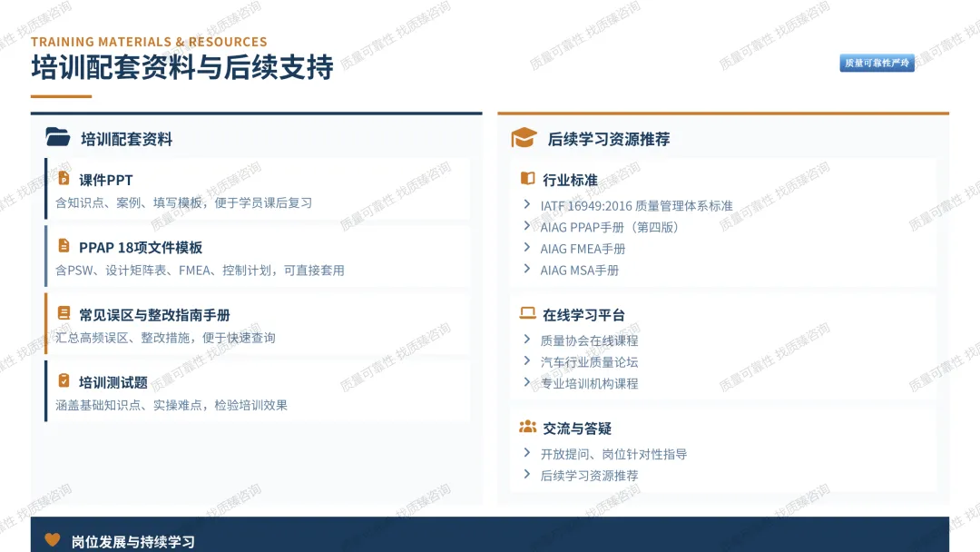
Task: Click the text 含PSW、设计矩阵表、FMEA、控制计划，可直接套用
Action: click(x=200, y=270)
